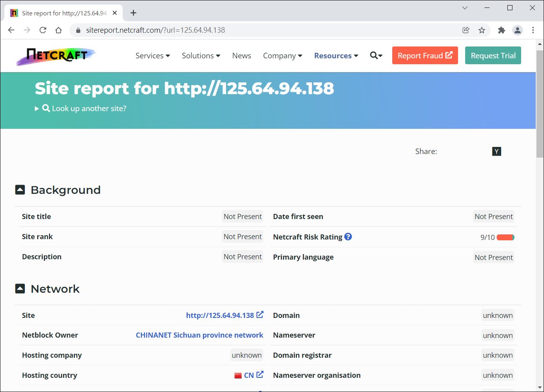Go forward in browser history
Viewport: 544px width, 392px height.
[x=27, y=30]
